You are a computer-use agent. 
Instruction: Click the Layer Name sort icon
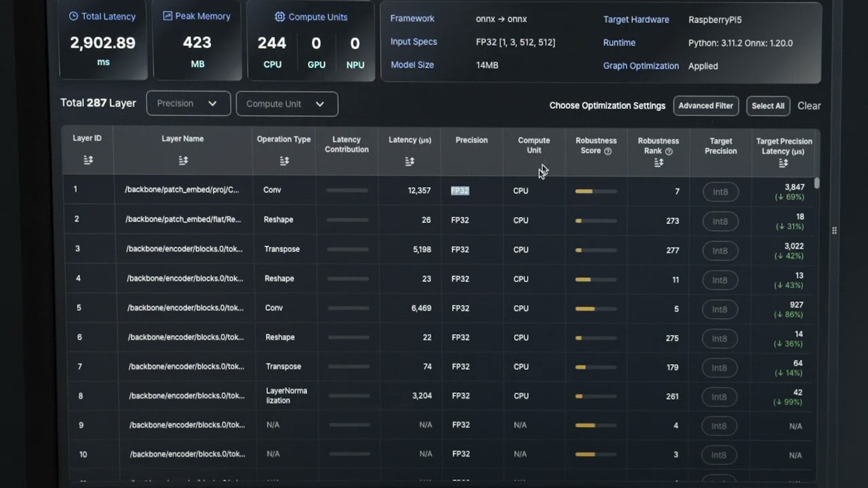(x=183, y=161)
